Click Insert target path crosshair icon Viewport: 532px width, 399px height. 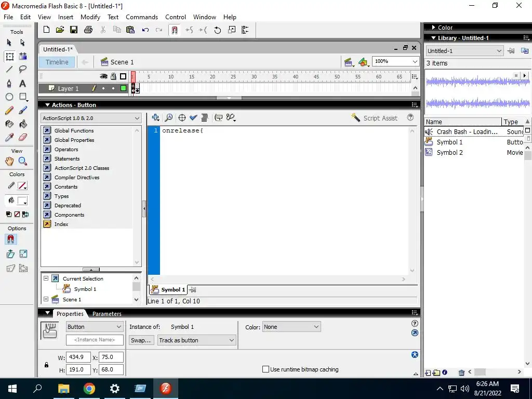click(x=182, y=118)
